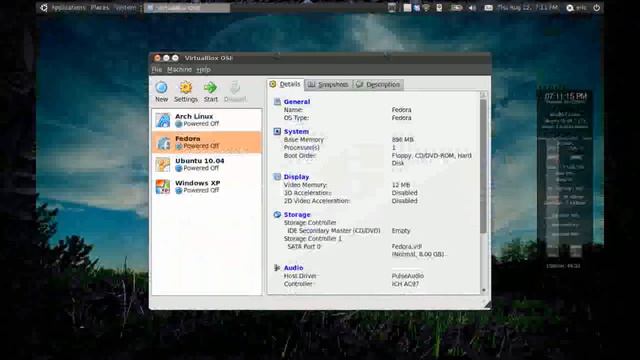The height and width of the screenshot is (360, 640).
Task: Open the File menu
Action: coord(157,69)
